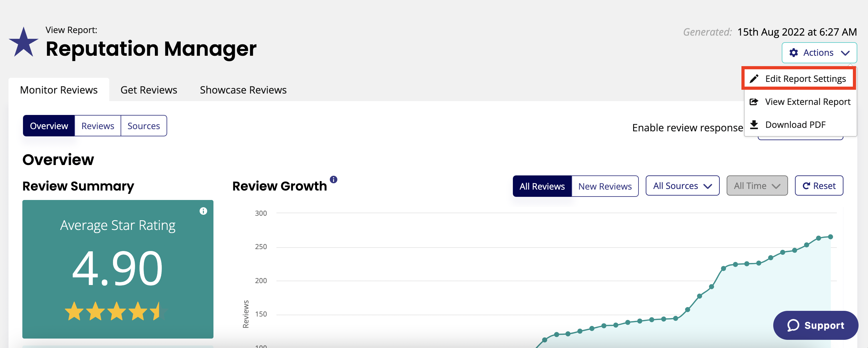This screenshot has width=868, height=348.
Task: Click the generated date '15th Aug 2022 at 6:27 AM'
Action: click(797, 32)
